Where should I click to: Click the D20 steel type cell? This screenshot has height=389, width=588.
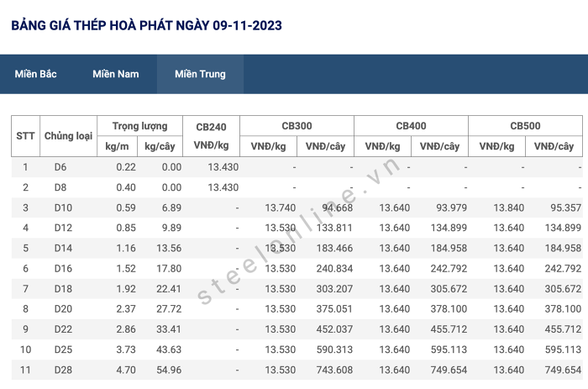63,308
